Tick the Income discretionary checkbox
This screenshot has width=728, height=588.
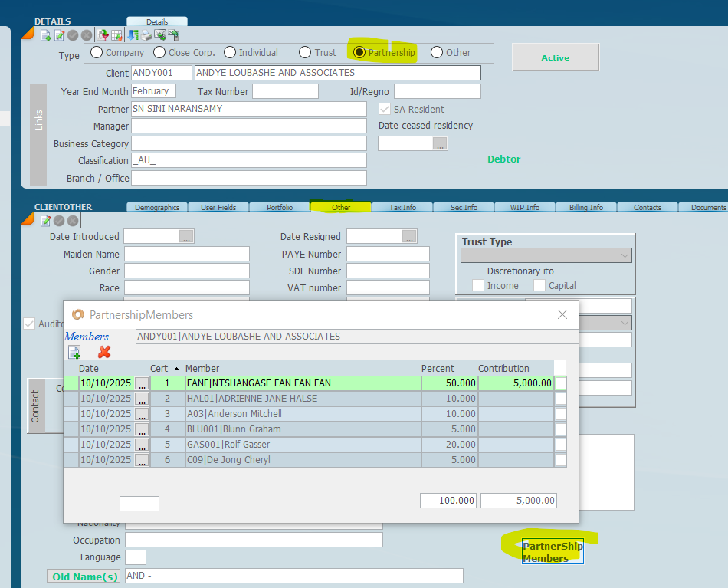pyautogui.click(x=478, y=285)
